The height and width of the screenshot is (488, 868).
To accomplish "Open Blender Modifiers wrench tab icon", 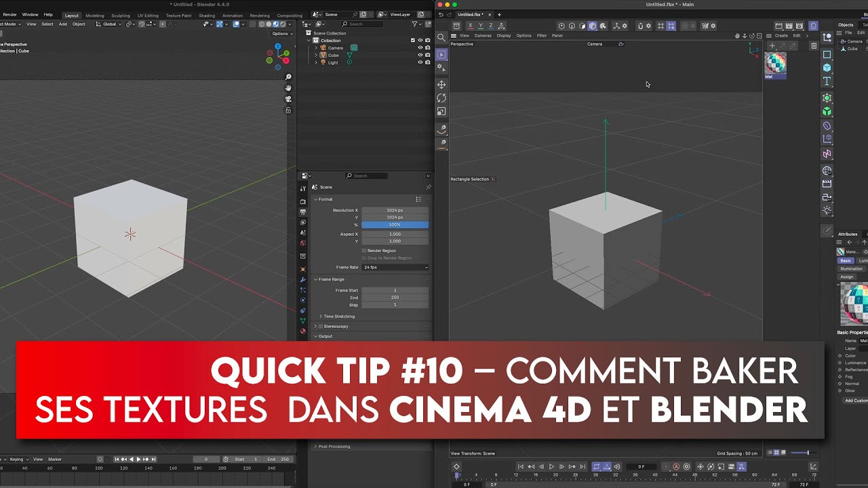I will [303, 279].
